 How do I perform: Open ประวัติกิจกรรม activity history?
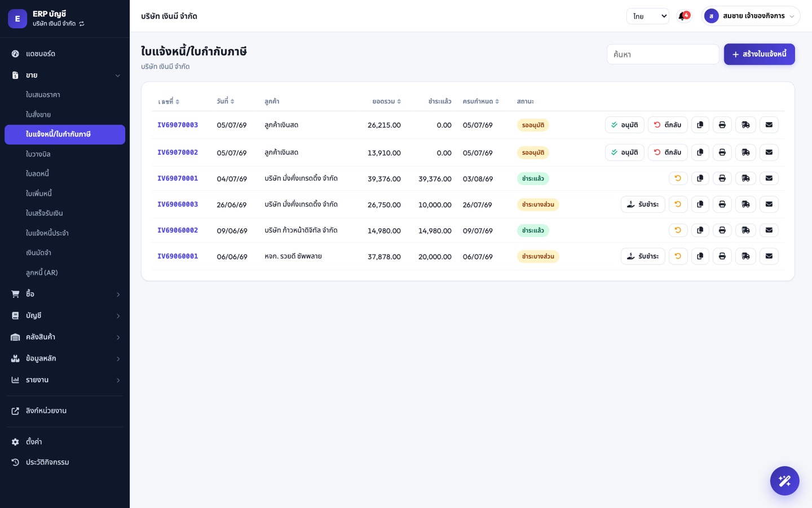pyautogui.click(x=65, y=462)
